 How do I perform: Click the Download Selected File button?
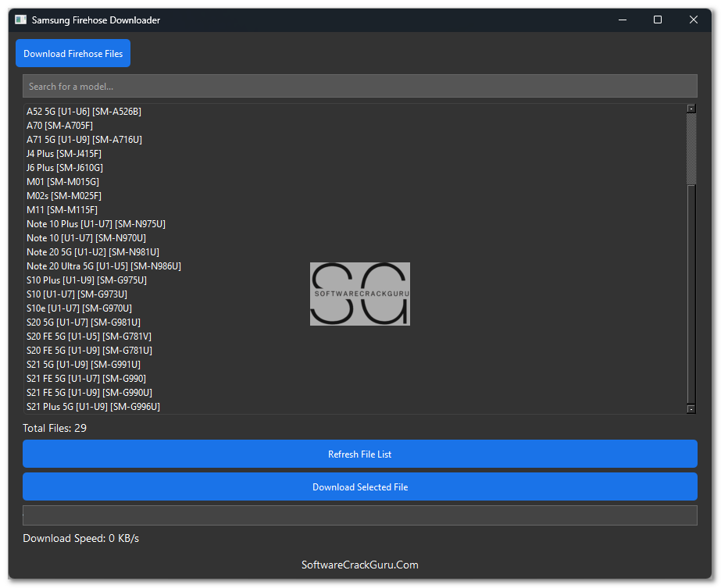coord(359,486)
